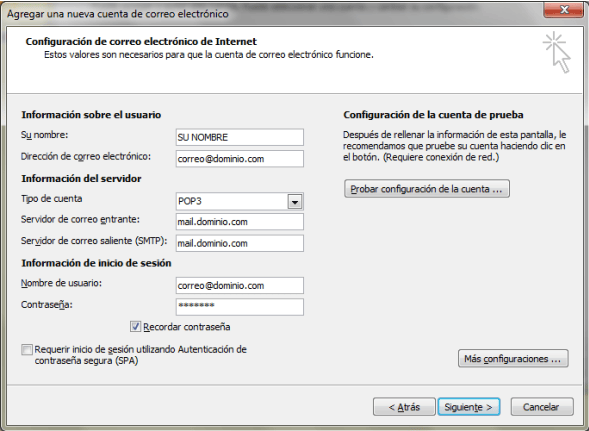Image resolution: width=589 pixels, height=431 pixels.
Task: Click the Servidor de correo saliente (SMTP) field
Action: pyautogui.click(x=240, y=243)
